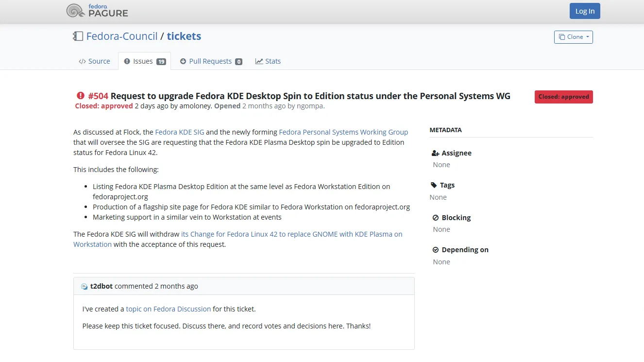The image size is (644, 362).
Task: Click the 'commented 2 months ago' timestamp
Action: coord(156,286)
